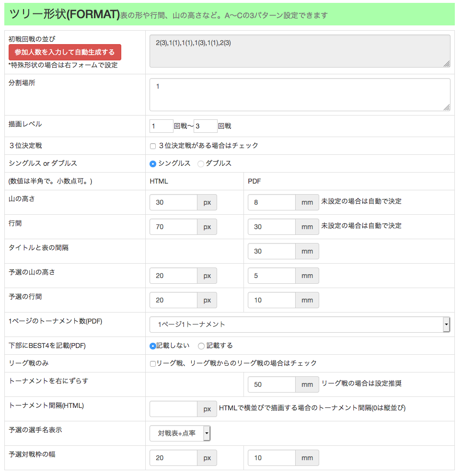Click the 予選の行間 PDF mm field
The width and height of the screenshot is (463, 476).
tap(272, 300)
